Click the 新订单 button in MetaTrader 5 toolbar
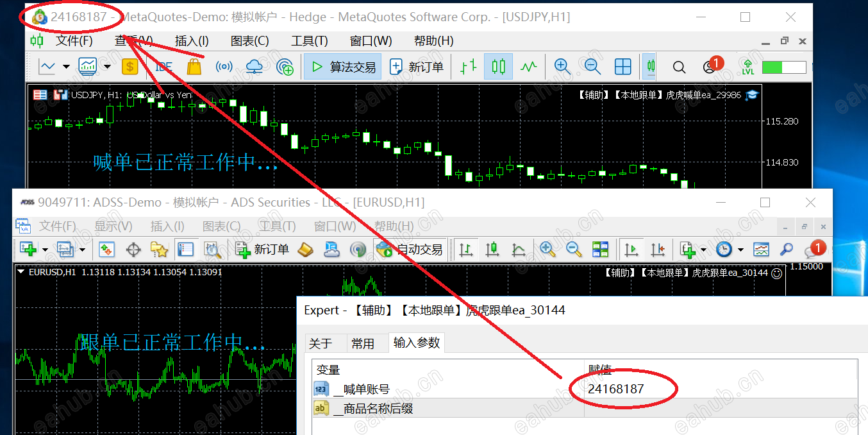The image size is (868, 435). pos(417,67)
